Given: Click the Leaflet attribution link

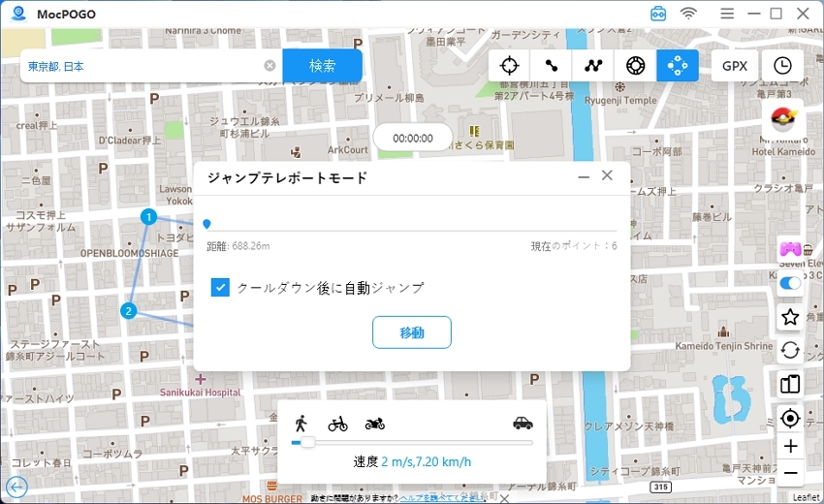Looking at the screenshot, I should point(807,497).
